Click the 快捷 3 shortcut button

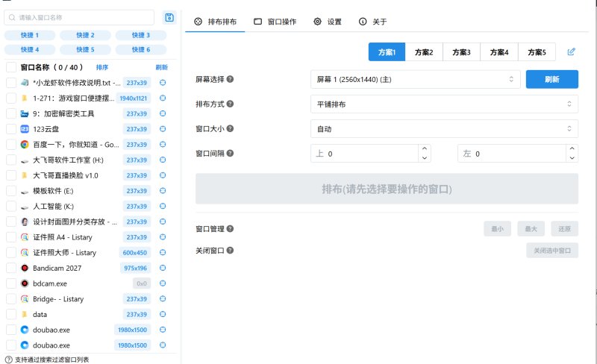click(x=141, y=35)
